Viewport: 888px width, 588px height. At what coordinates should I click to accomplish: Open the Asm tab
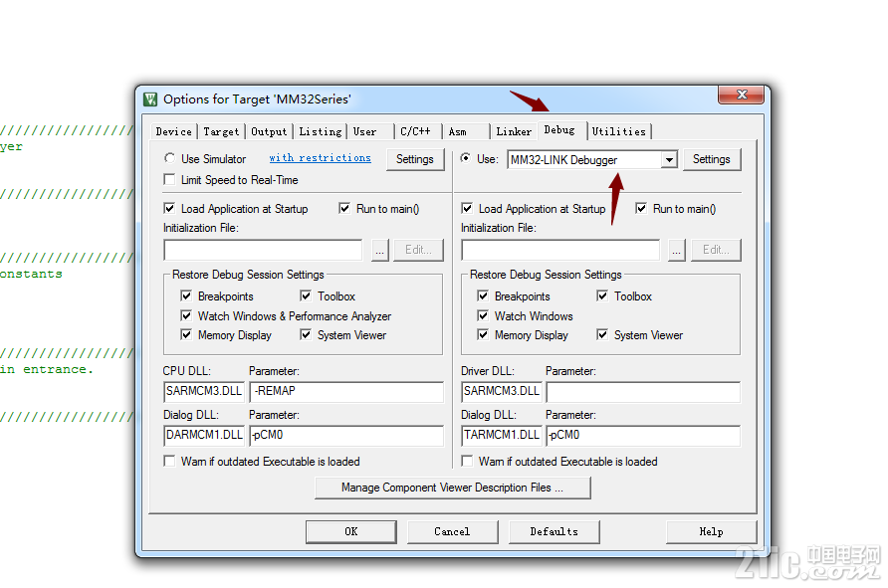coord(458,131)
